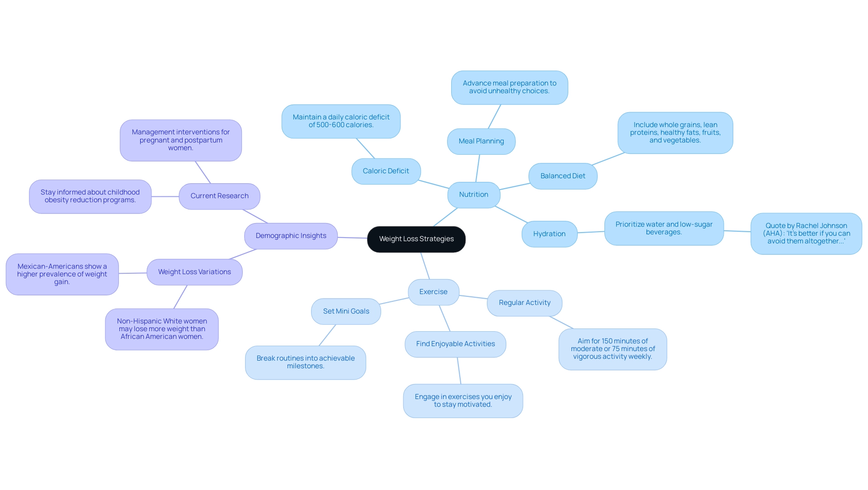Click the Weight Loss Strategies central node
Image resolution: width=868 pixels, height=490 pixels.
pos(416,239)
